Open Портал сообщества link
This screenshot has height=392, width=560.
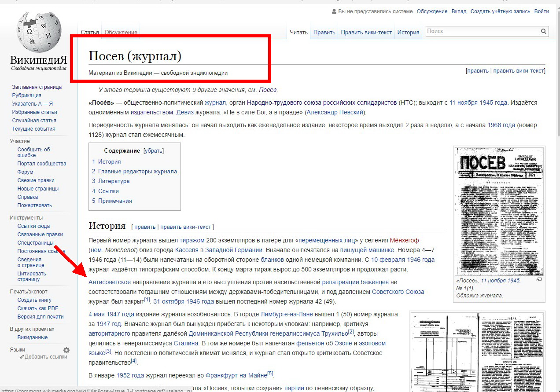click(x=42, y=164)
